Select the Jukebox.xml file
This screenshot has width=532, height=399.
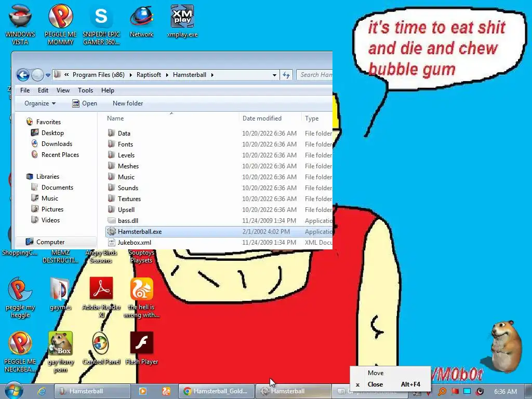tap(219, 242)
